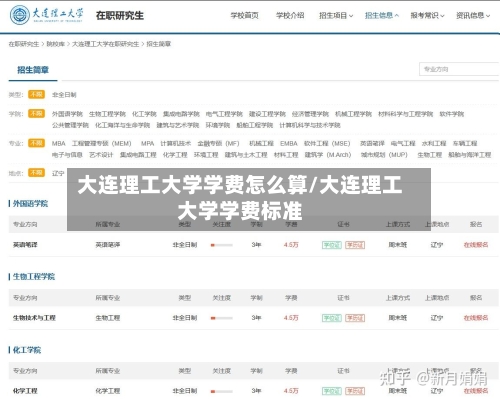This screenshot has height=399, width=500.
Task: Filter by college 建设工程学院
Action: (x=267, y=114)
